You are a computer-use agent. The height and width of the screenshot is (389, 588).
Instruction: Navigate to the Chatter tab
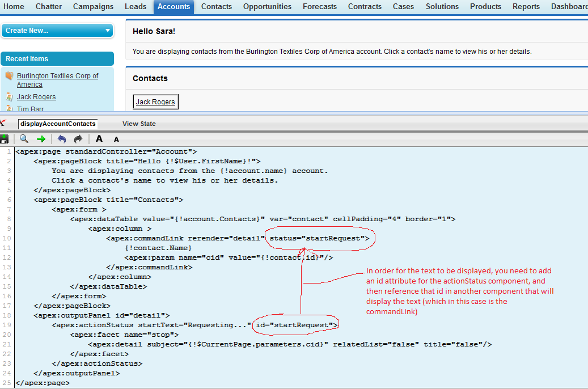pyautogui.click(x=49, y=7)
